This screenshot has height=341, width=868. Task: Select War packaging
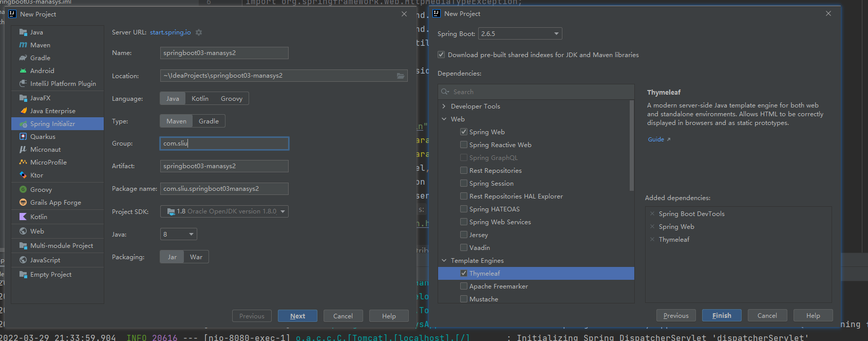pyautogui.click(x=196, y=257)
